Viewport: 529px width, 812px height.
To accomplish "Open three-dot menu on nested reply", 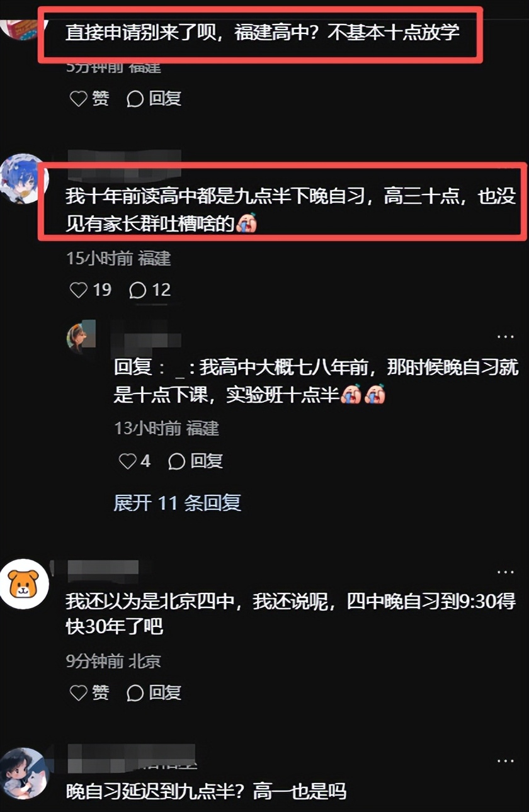I will pos(506,337).
